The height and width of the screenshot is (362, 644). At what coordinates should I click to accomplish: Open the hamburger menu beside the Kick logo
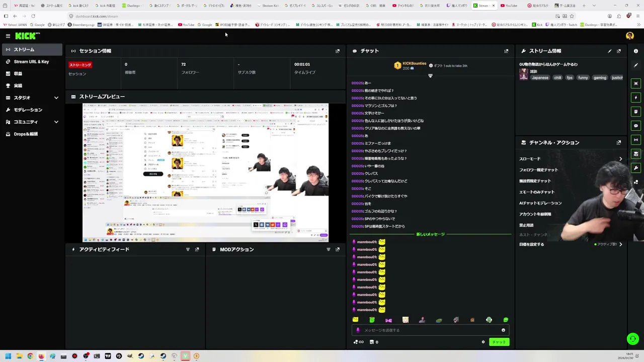[x=8, y=36]
